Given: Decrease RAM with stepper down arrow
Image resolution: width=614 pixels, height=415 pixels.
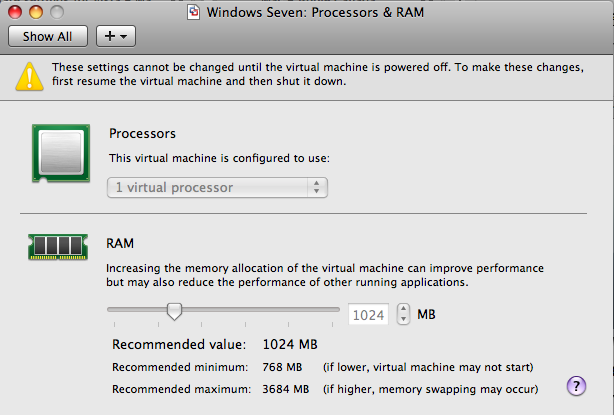Looking at the screenshot, I should [403, 319].
